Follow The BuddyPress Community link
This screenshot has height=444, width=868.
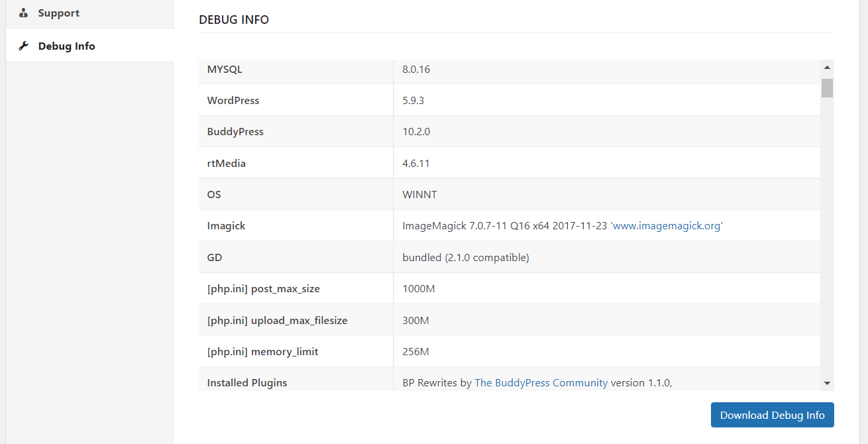coord(541,383)
